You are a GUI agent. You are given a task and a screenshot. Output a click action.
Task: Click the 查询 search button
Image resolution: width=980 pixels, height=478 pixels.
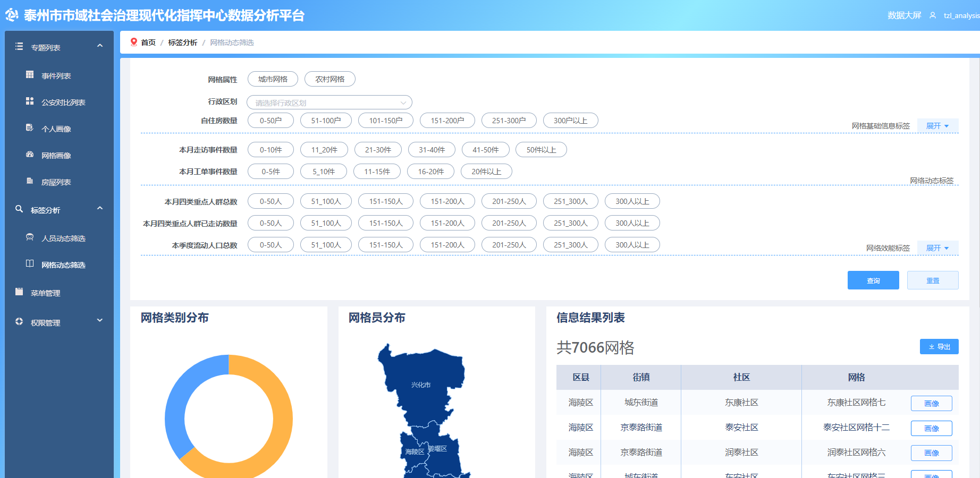[873, 280]
